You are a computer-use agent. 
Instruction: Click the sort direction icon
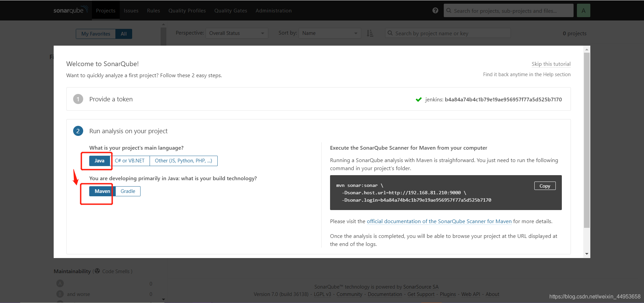(x=370, y=33)
